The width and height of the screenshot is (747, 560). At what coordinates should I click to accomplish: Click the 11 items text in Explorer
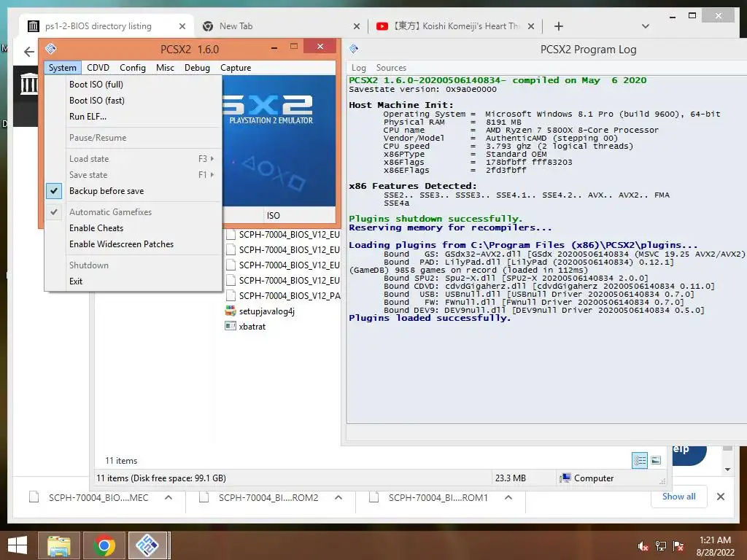pyautogui.click(x=121, y=461)
